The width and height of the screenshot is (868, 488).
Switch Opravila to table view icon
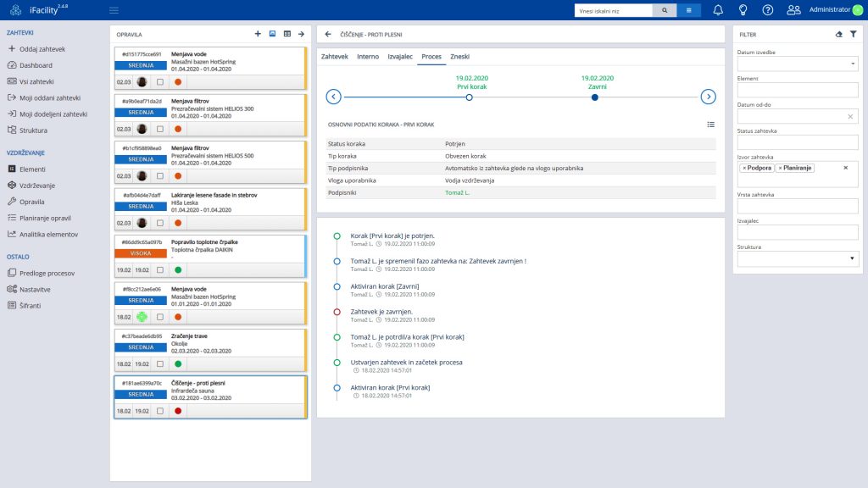287,34
